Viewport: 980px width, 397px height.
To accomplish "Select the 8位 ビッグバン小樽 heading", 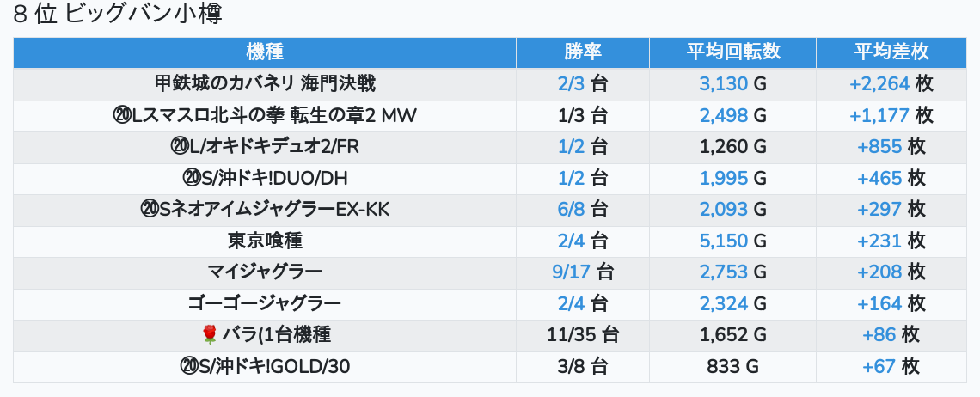I will (118, 15).
